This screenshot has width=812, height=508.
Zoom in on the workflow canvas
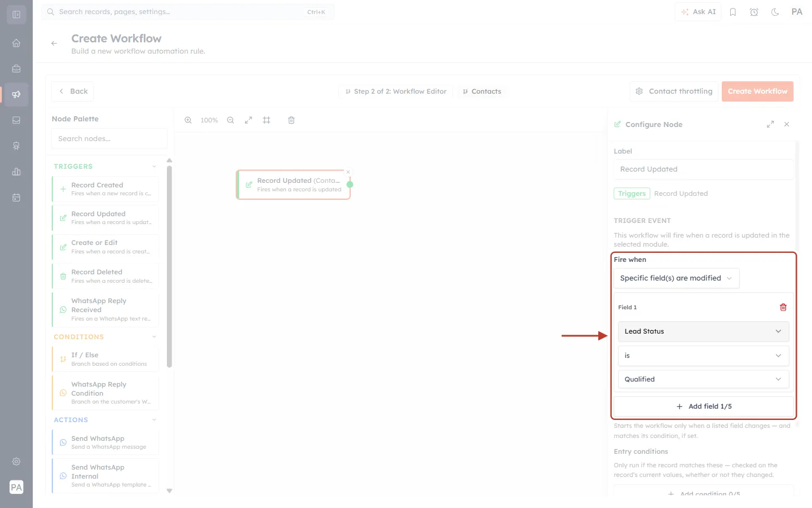[x=188, y=120]
